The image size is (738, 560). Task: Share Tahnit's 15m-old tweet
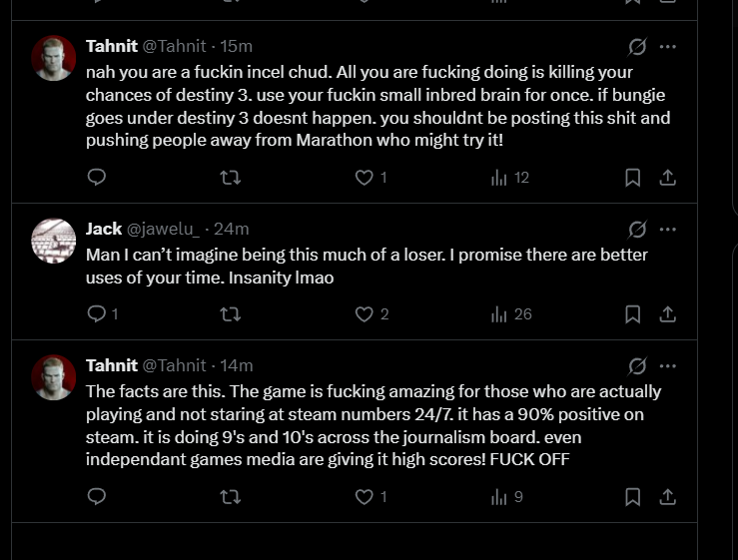pos(668,178)
